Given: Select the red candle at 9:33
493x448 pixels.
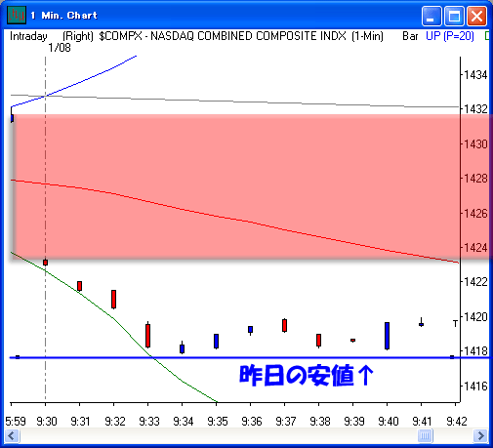Looking at the screenshot, I should 147,335.
